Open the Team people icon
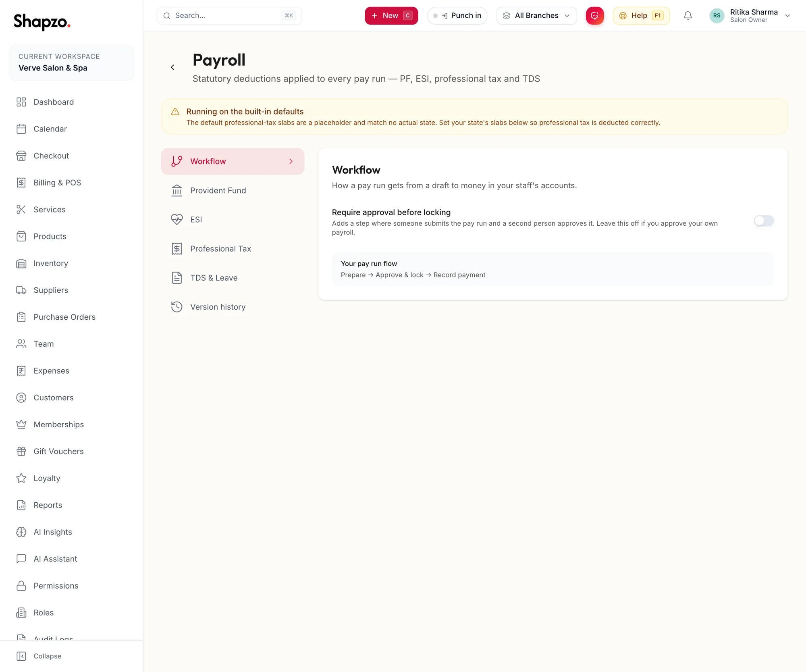806x672 pixels. (x=21, y=344)
